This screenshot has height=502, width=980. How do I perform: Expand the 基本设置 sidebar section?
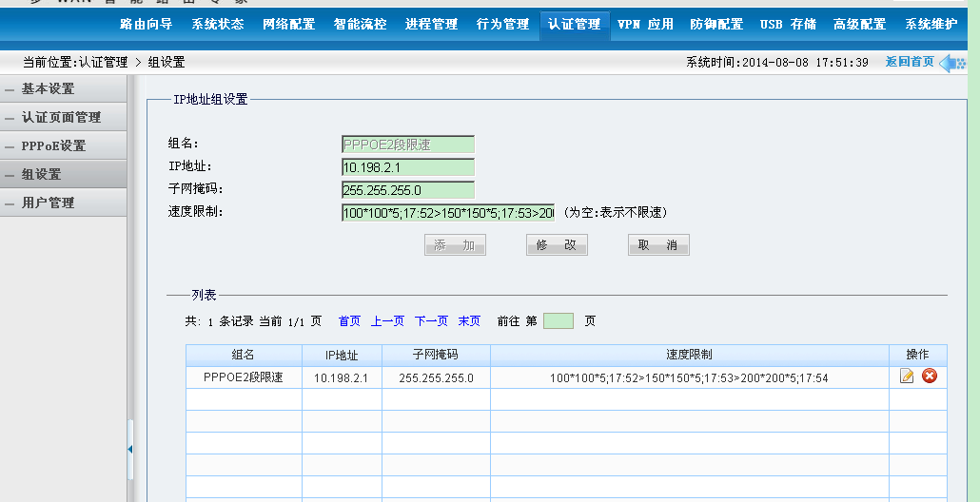click(x=48, y=89)
